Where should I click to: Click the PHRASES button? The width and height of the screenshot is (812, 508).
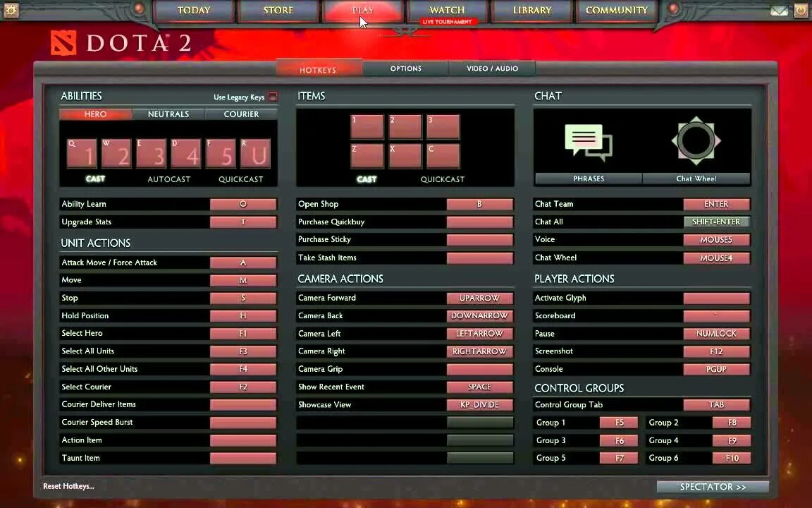pyautogui.click(x=589, y=179)
